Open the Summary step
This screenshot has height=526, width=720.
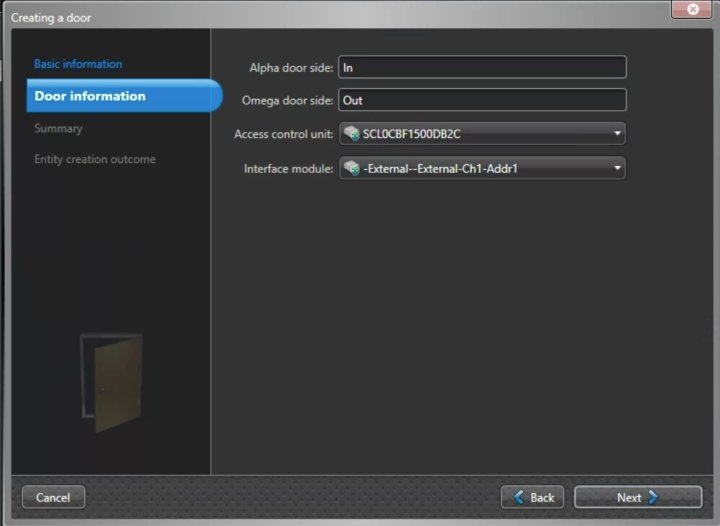click(x=58, y=129)
